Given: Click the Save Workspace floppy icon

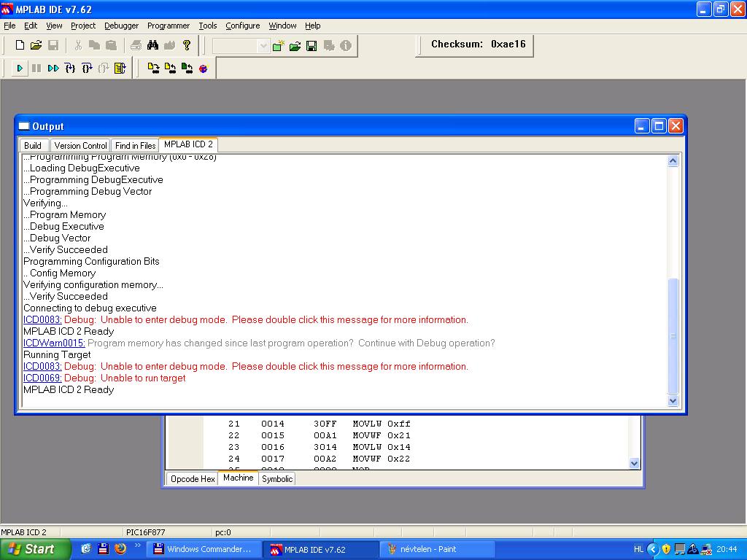Looking at the screenshot, I should [311, 46].
